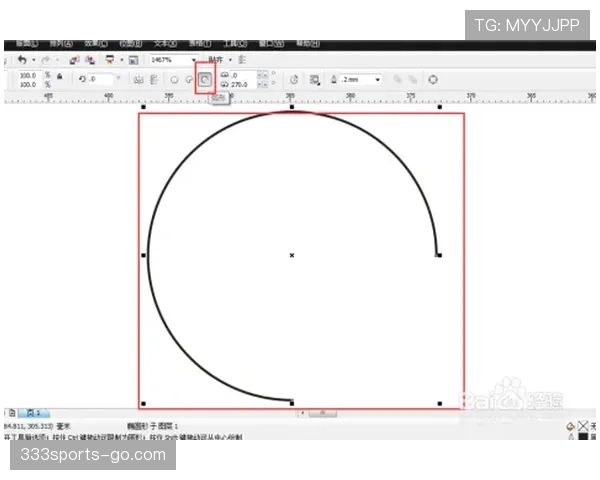Click the Undo arrow icon

pos(21,60)
